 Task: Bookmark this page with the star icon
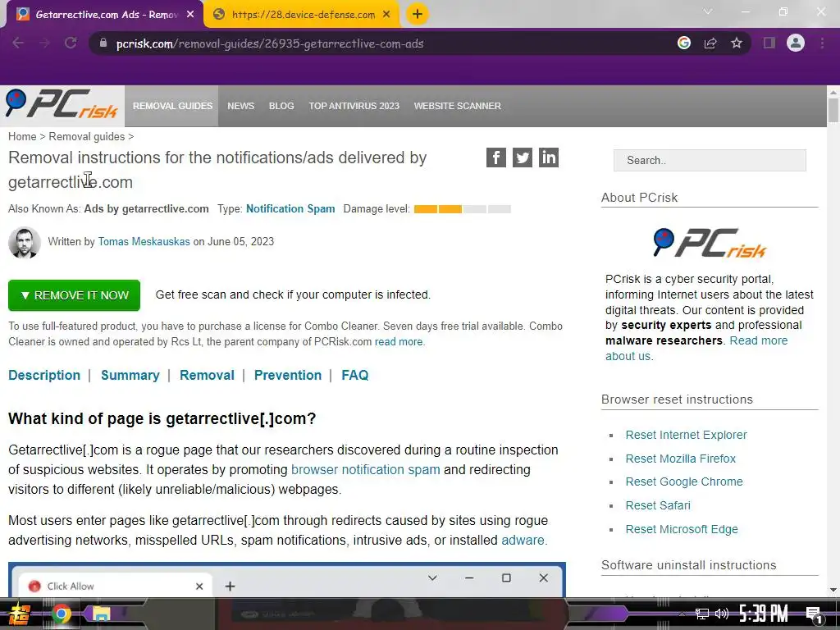click(x=737, y=43)
